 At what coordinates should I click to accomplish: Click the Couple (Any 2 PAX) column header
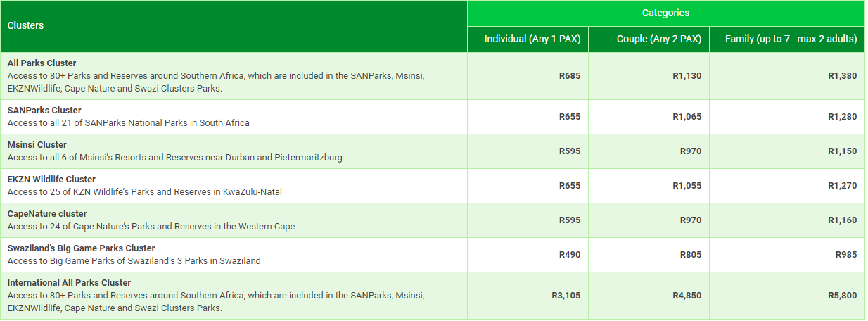[649, 39]
